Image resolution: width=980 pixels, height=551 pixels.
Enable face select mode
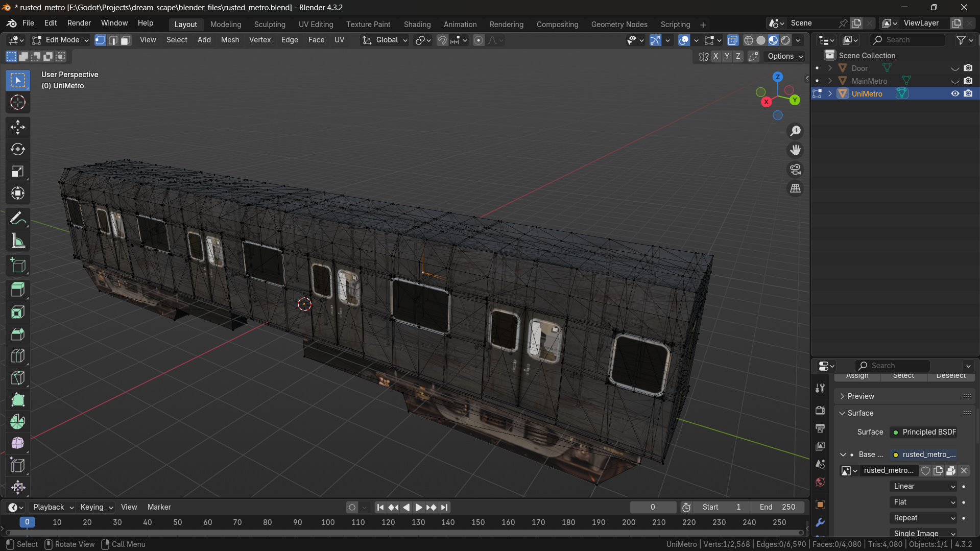[x=126, y=40]
